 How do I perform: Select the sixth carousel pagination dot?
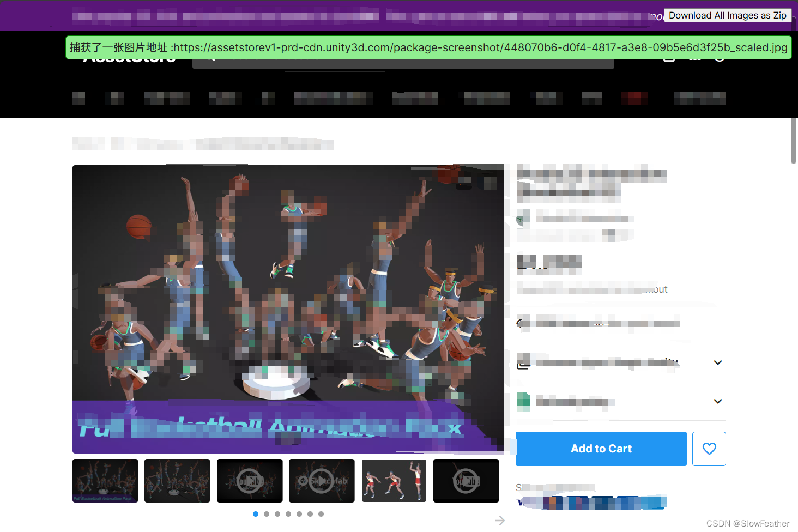[x=310, y=514]
